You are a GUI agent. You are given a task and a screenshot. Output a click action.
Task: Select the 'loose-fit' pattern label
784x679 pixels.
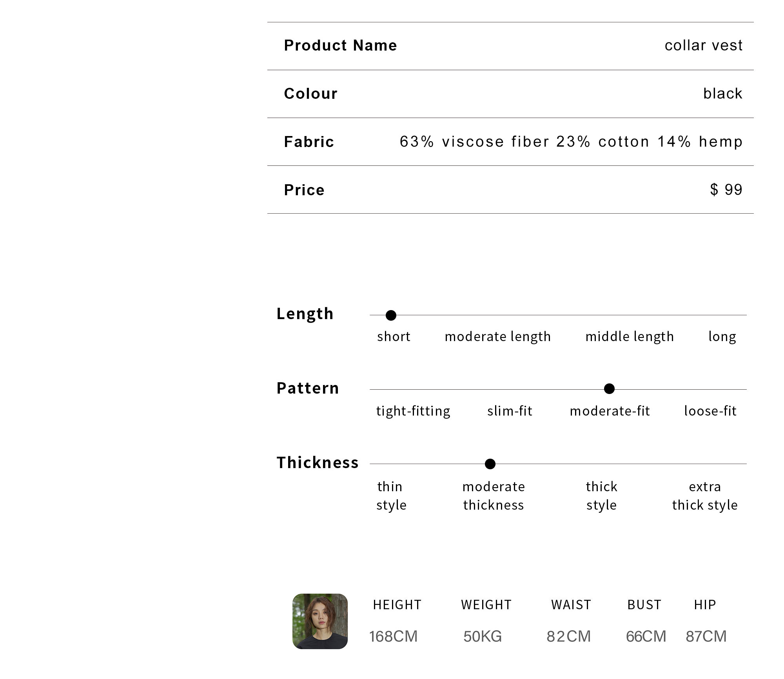pyautogui.click(x=710, y=411)
